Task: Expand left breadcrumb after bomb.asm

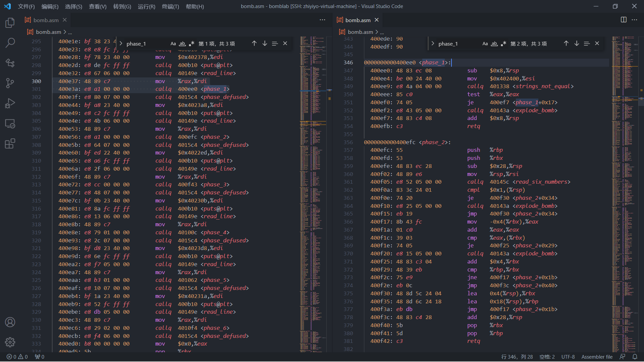Action: coord(70,32)
